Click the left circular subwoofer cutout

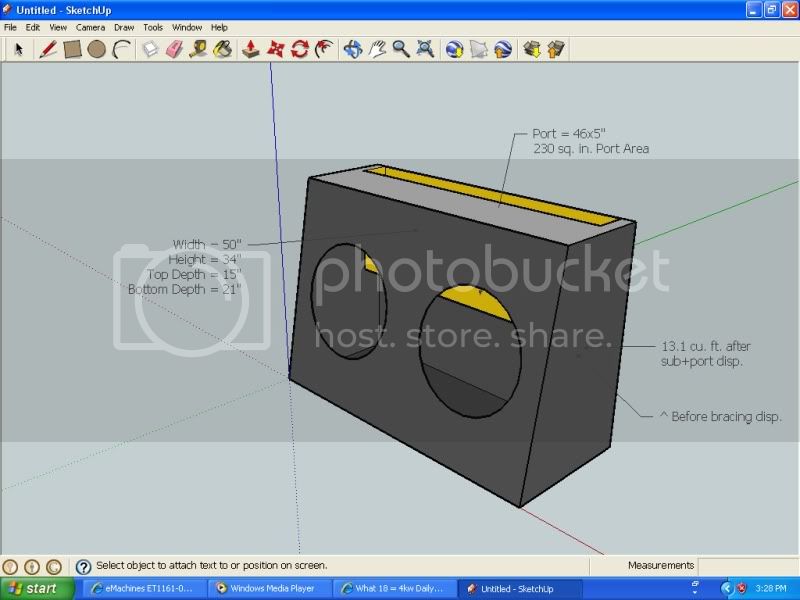348,301
